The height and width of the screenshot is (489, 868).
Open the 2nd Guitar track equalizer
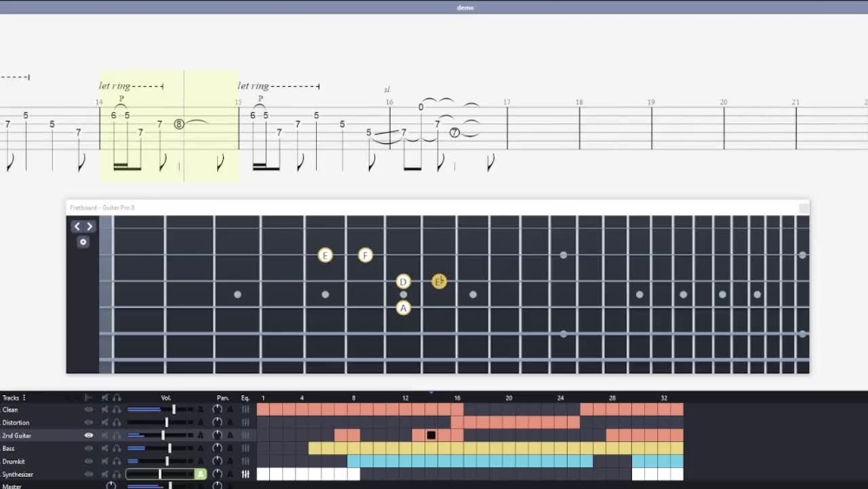tap(246, 435)
